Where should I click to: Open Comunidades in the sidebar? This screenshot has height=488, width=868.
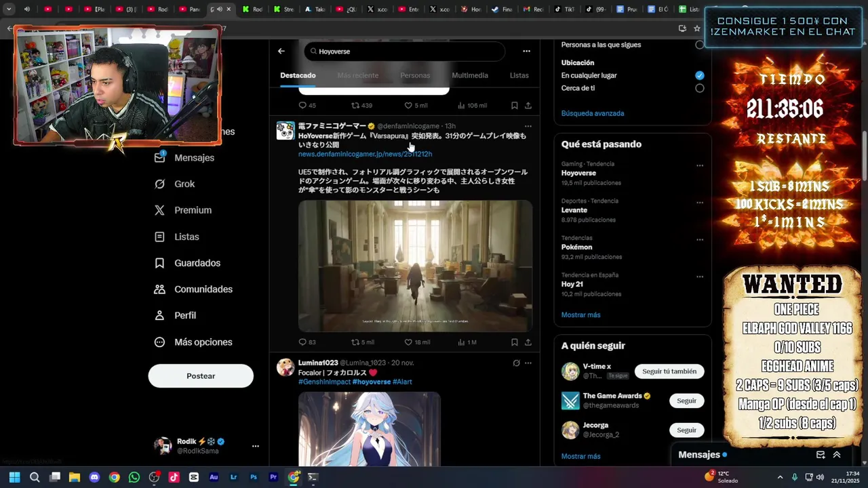[194, 289]
